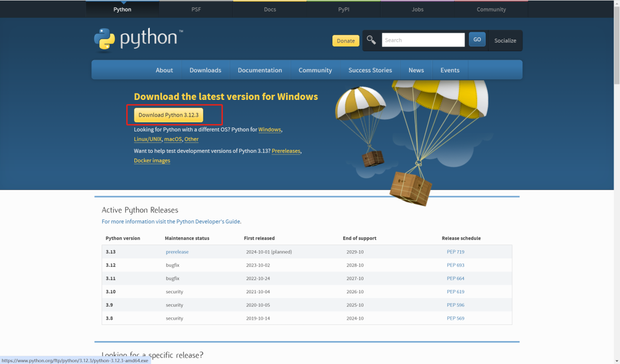This screenshot has height=364, width=620.
Task: Open the Docs top tab
Action: point(270,10)
